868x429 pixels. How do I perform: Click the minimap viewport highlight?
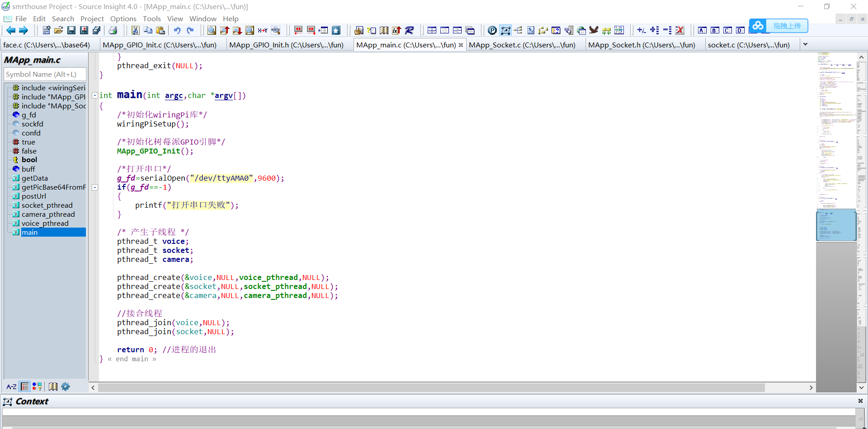tap(836, 225)
